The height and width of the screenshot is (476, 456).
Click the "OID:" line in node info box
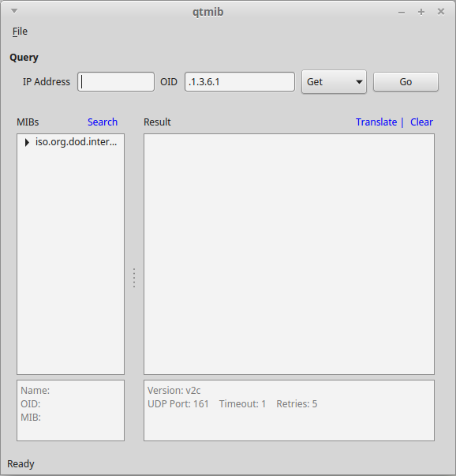pyautogui.click(x=30, y=404)
